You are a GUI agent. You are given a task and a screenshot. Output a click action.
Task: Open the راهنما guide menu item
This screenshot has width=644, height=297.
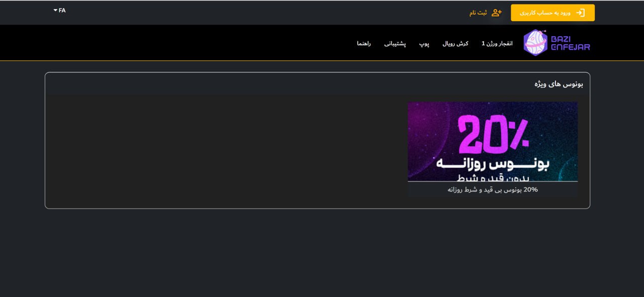(x=364, y=44)
